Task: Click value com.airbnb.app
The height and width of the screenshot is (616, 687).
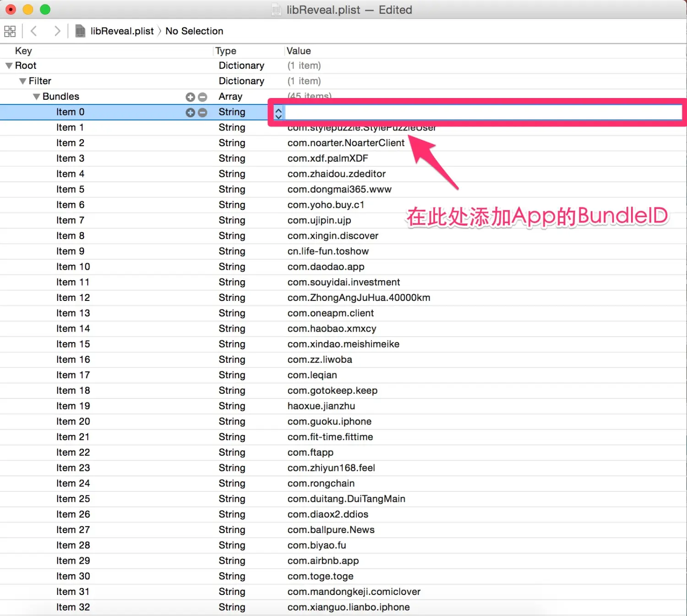Action: pos(323,561)
